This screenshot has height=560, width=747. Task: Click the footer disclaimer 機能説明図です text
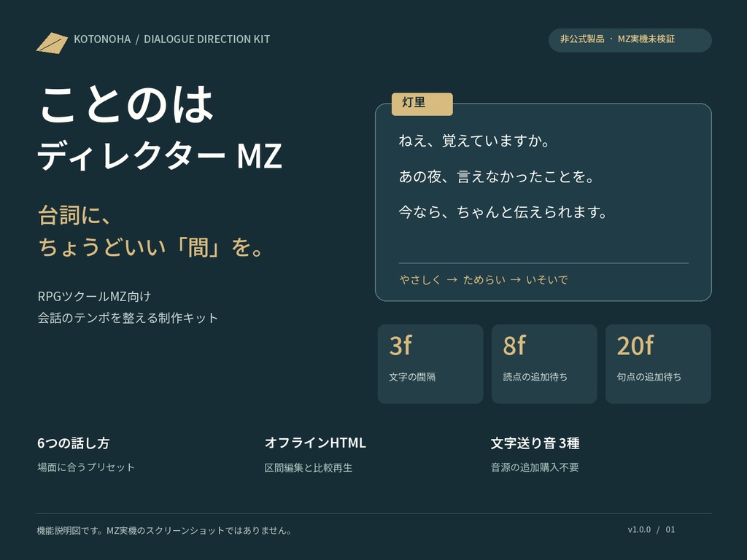(164, 531)
